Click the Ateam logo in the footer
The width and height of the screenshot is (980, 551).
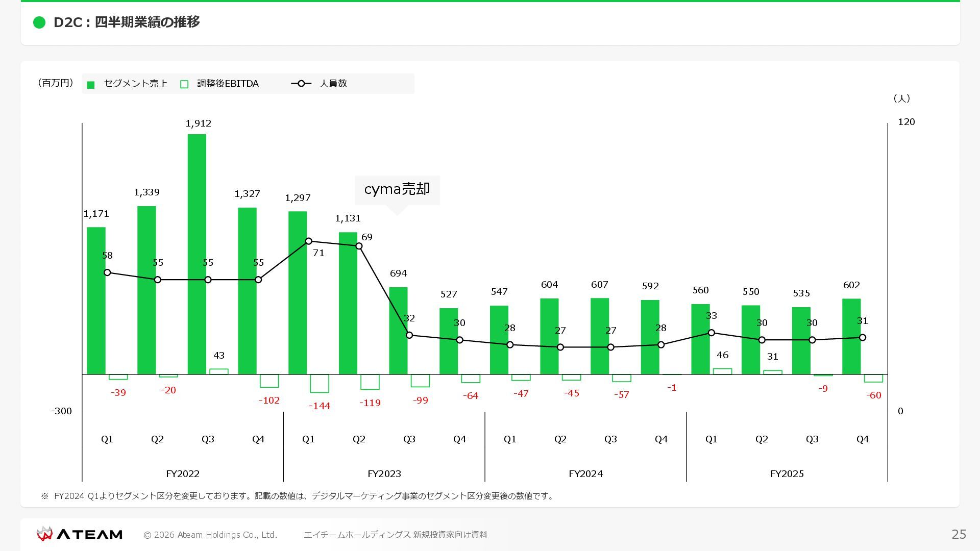pyautogui.click(x=80, y=534)
